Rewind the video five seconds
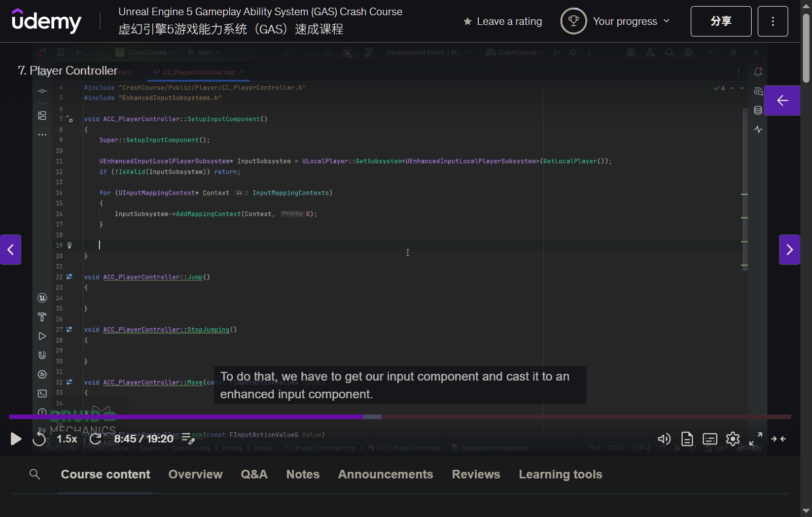The height and width of the screenshot is (517, 812). tap(39, 439)
